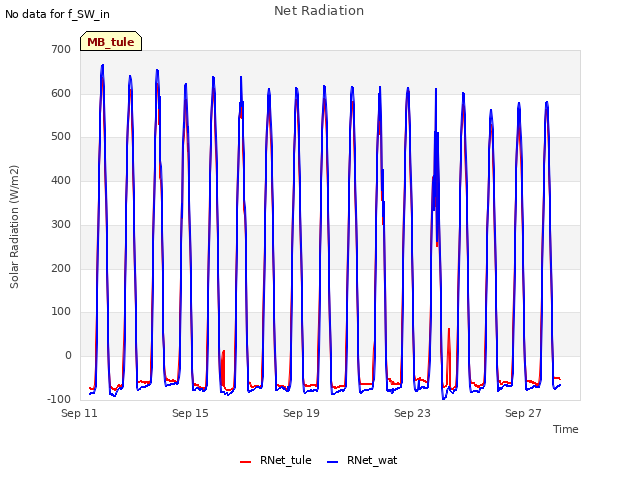Toggle the RNet_wat legend entry

(x=362, y=460)
